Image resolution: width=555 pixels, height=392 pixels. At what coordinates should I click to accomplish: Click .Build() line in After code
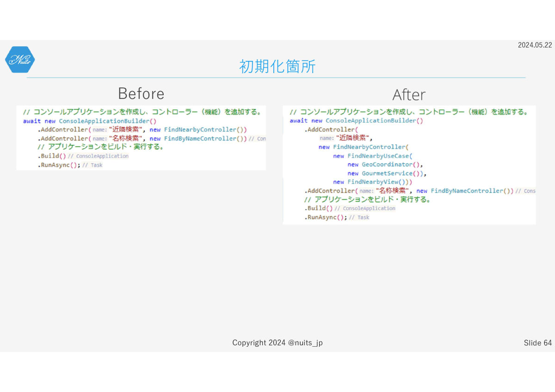coord(350,208)
